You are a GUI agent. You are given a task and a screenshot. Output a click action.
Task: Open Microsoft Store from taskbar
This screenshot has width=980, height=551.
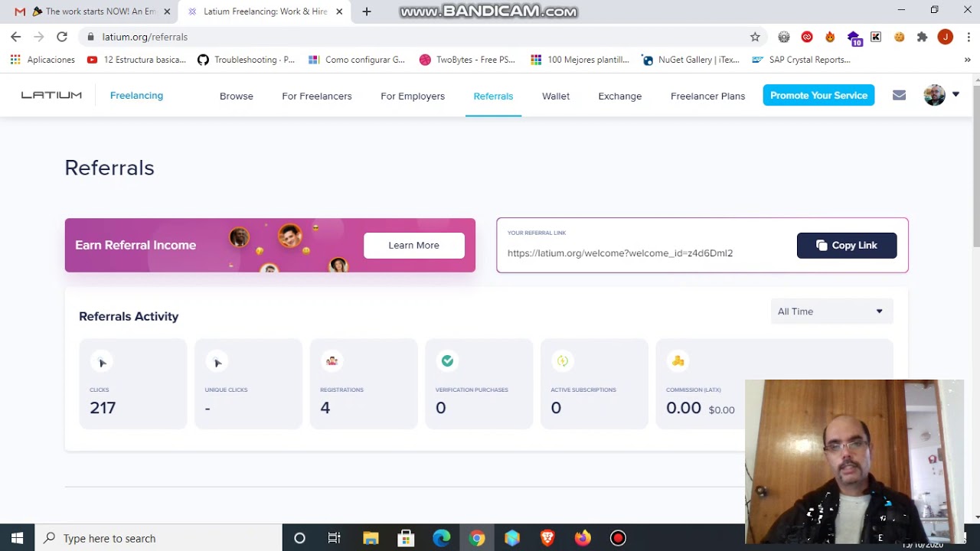406,538
